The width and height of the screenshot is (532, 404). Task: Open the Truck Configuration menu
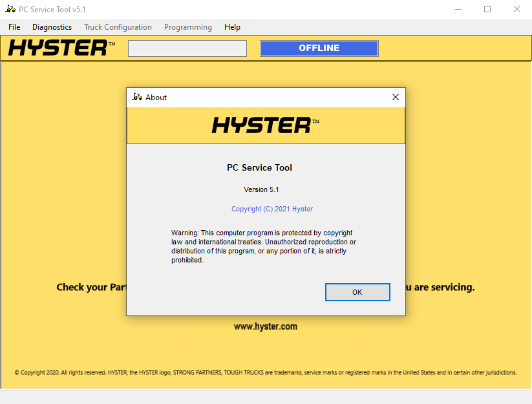118,27
